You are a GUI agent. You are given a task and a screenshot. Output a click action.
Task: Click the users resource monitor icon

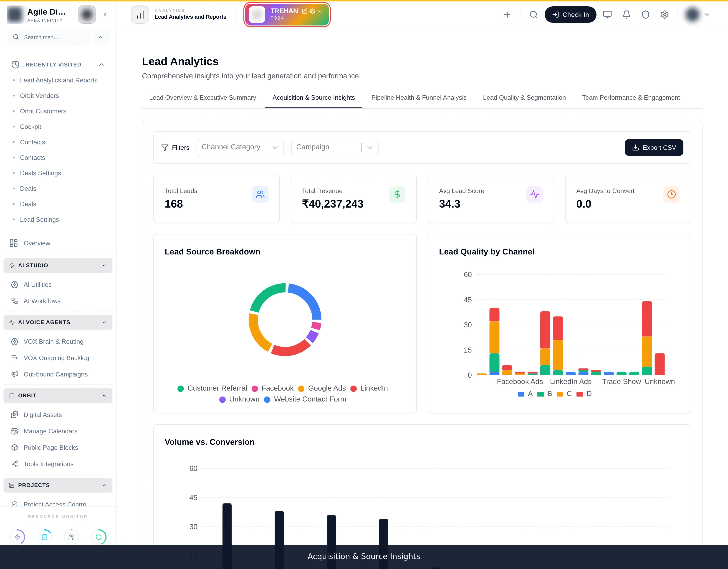click(x=71, y=537)
